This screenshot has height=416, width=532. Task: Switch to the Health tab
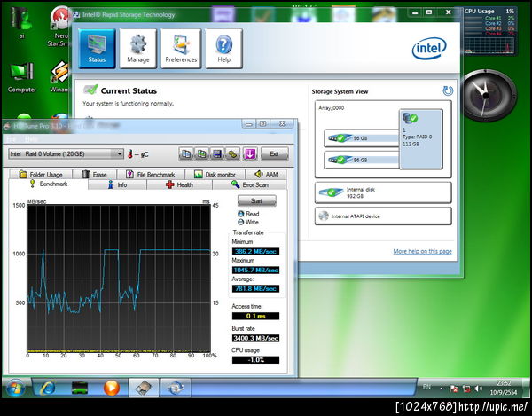179,184
